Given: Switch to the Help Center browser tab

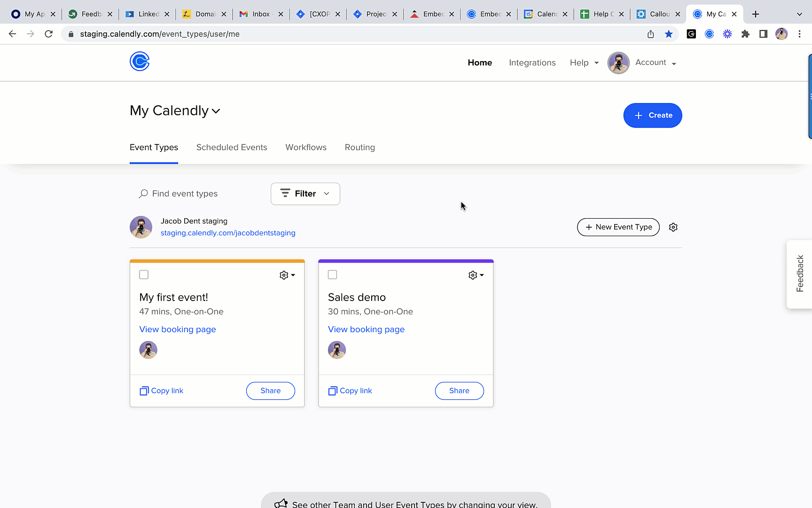Looking at the screenshot, I should click(x=602, y=14).
